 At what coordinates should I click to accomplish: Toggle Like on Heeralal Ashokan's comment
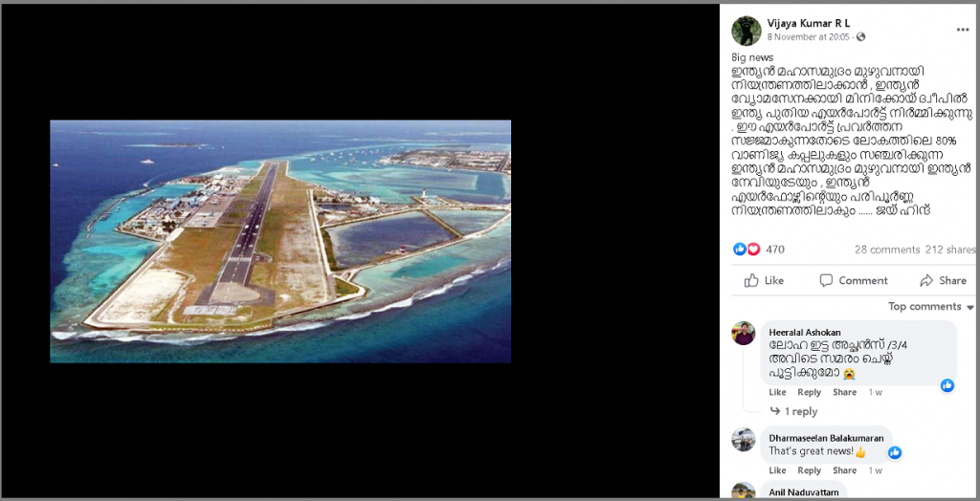(777, 392)
